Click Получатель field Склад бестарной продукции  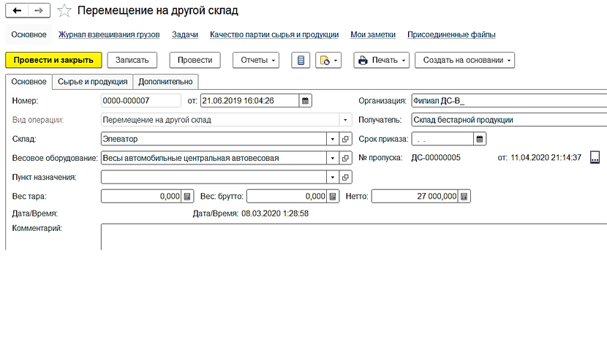tap(509, 120)
